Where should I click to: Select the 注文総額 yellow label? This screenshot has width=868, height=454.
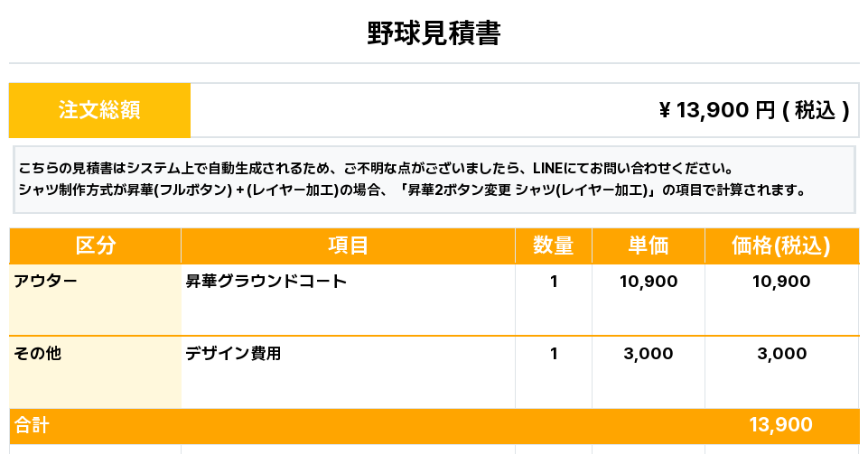click(99, 110)
